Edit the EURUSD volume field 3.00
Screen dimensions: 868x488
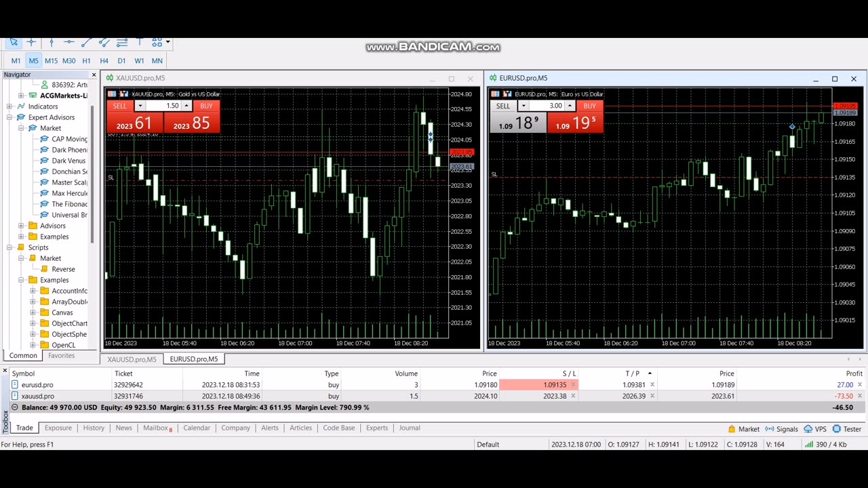click(547, 106)
